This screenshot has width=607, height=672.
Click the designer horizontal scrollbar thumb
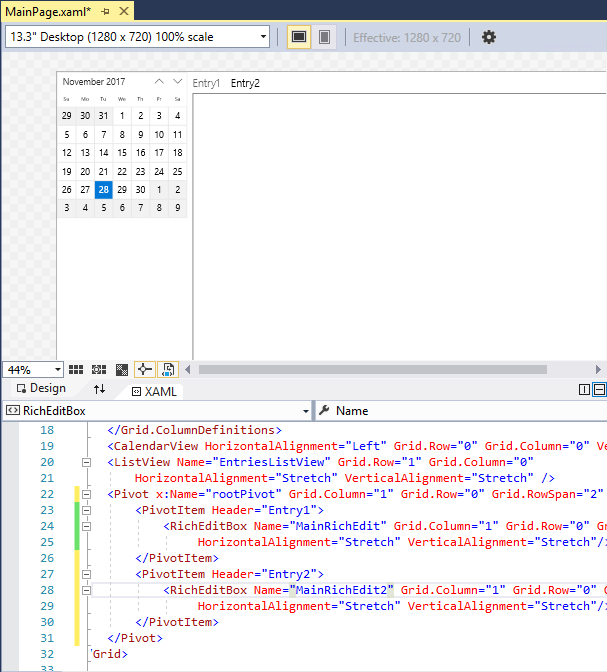(x=373, y=369)
